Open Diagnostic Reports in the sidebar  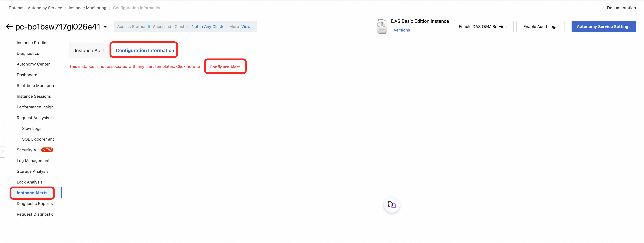pyautogui.click(x=35, y=204)
